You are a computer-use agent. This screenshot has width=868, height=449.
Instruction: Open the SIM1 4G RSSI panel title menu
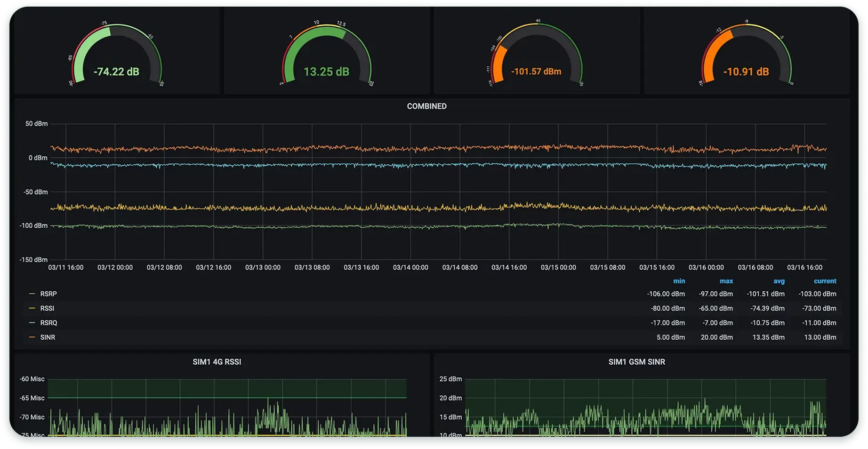click(217, 362)
